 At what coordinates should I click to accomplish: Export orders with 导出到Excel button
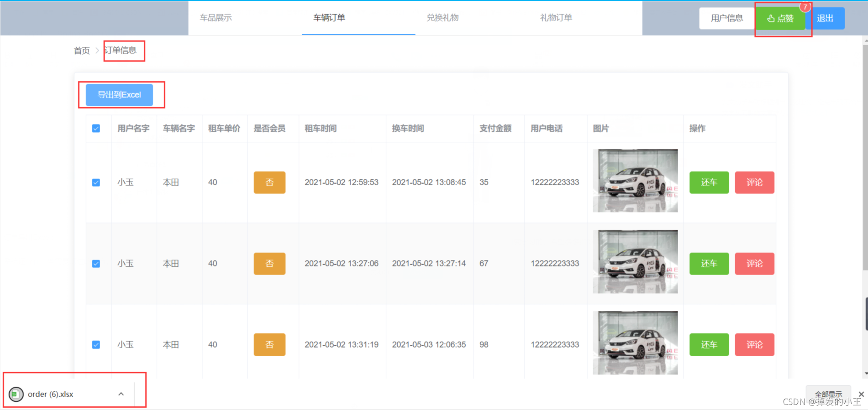coord(119,95)
